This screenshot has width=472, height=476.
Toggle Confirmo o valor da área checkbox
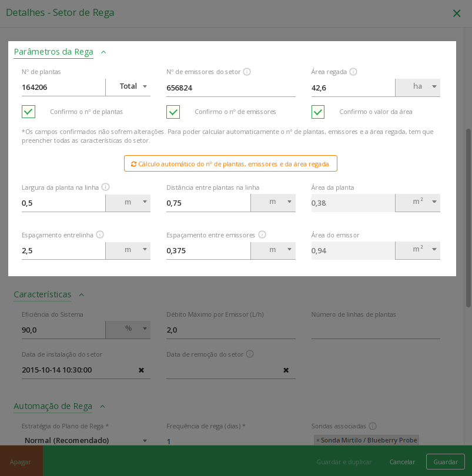318,112
